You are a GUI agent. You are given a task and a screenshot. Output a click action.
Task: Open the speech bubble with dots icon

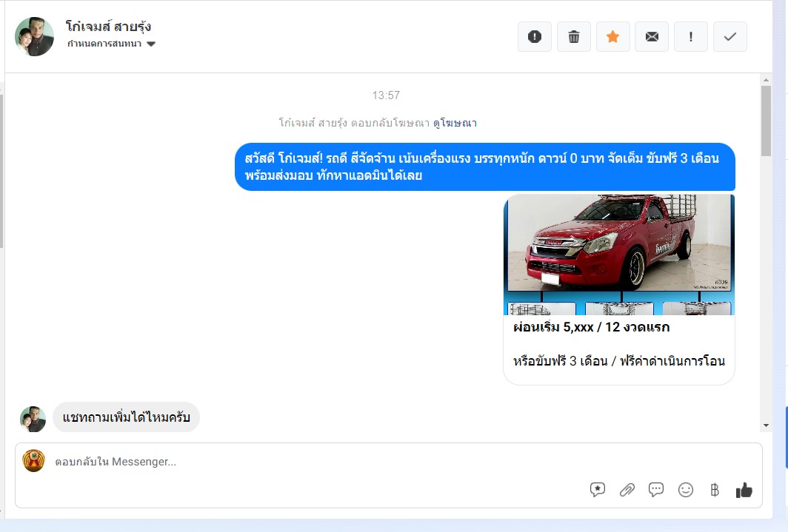tap(656, 489)
